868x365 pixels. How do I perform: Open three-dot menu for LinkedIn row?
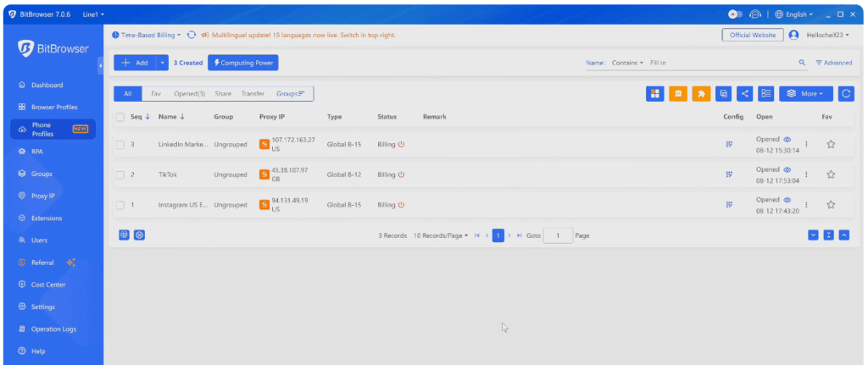[x=806, y=144]
